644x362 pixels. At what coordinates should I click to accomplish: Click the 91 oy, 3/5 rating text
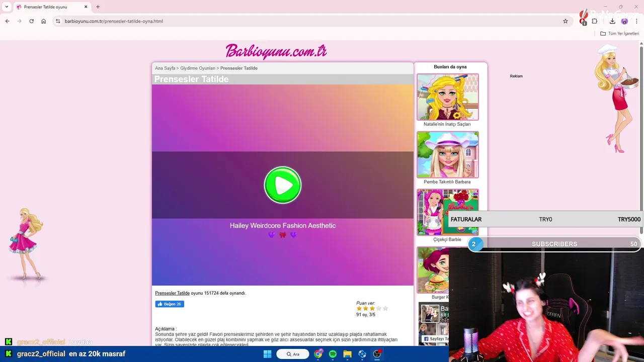pyautogui.click(x=366, y=315)
